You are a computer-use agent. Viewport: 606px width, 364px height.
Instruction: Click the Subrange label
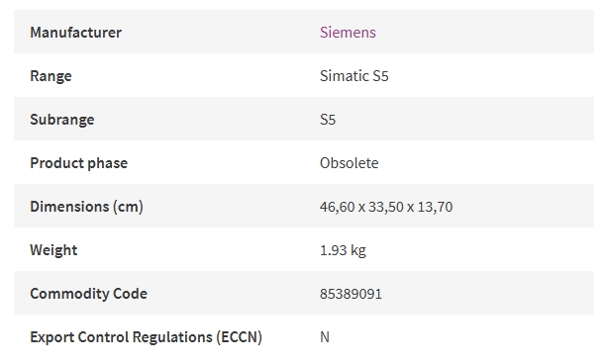tap(62, 120)
